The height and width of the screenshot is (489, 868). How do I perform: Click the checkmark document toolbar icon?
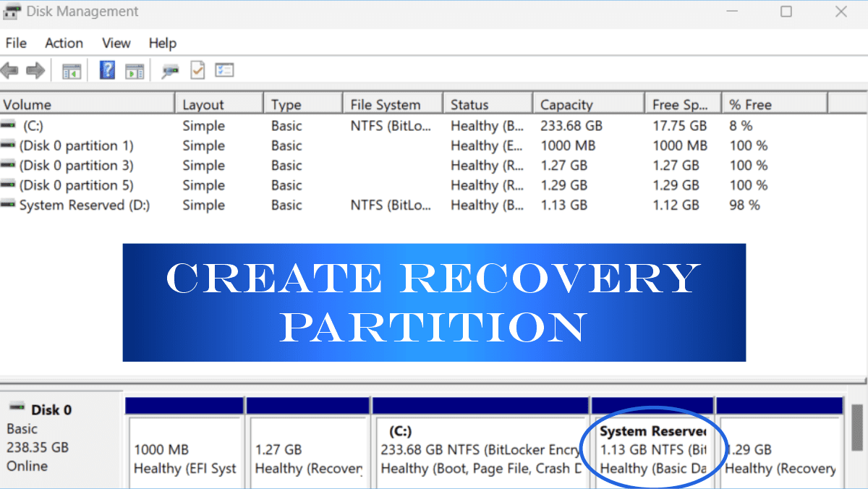tap(195, 69)
